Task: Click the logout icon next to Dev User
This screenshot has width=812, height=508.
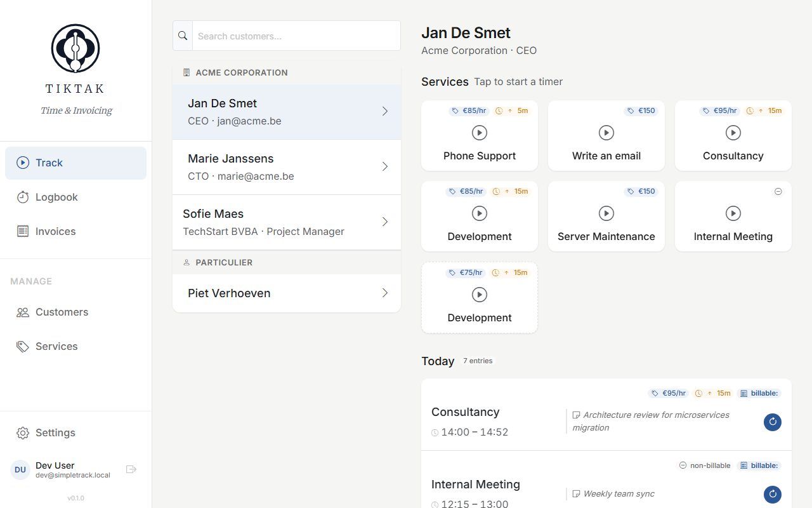Action: (x=131, y=469)
